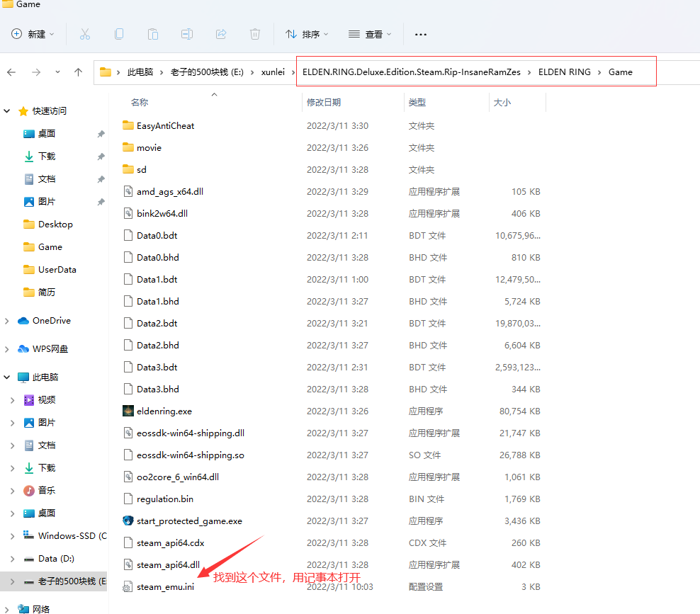This screenshot has height=614, width=700.
Task: Click the Copy icon in the toolbar
Action: click(119, 34)
